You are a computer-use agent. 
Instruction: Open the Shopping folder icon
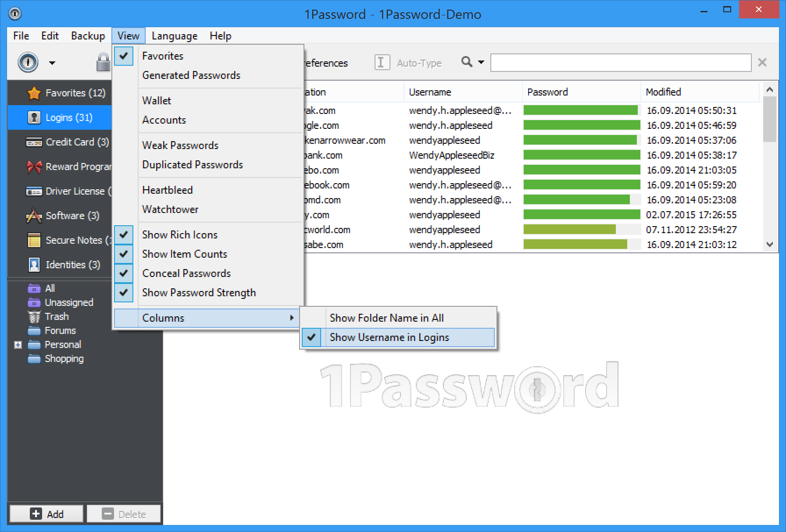(x=34, y=358)
